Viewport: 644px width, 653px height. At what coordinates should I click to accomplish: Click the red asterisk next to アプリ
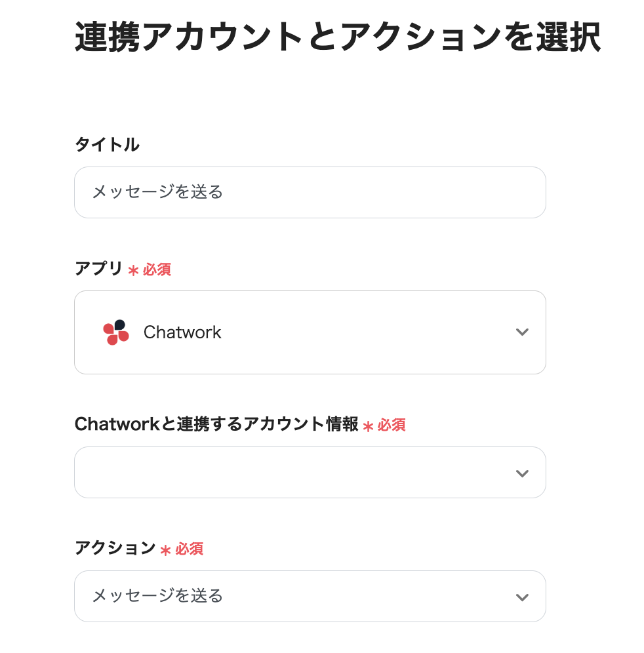133,271
